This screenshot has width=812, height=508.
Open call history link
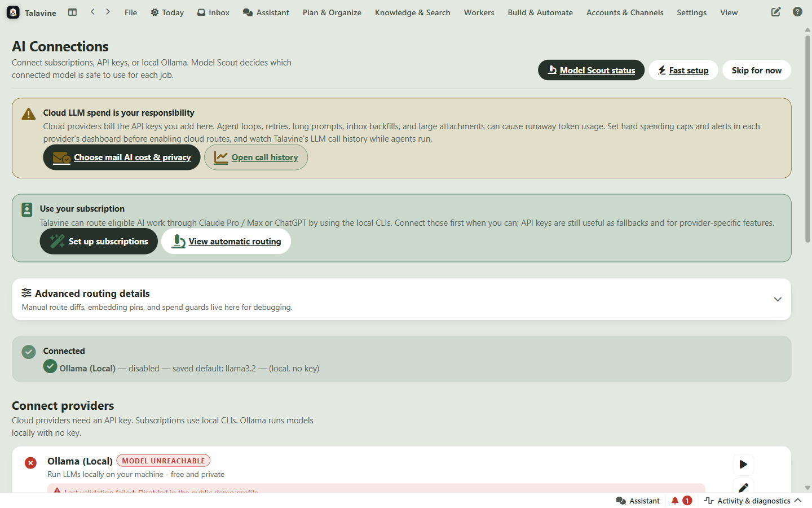pos(256,157)
